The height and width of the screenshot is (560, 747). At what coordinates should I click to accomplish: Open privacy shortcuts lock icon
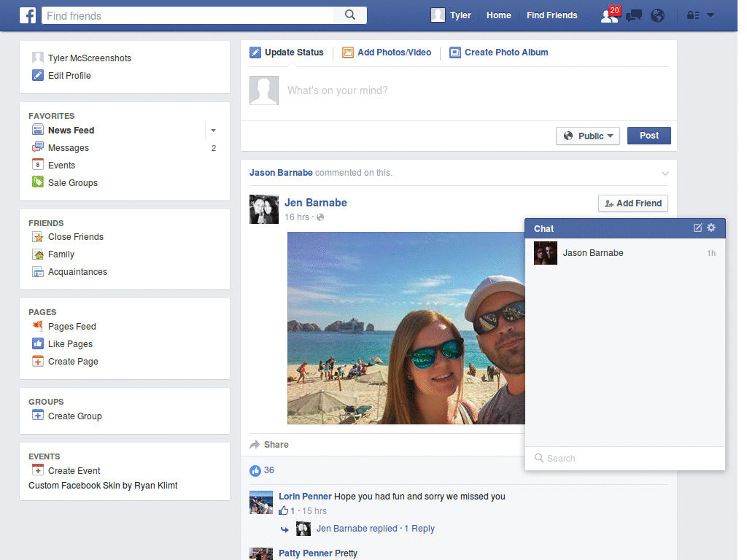[693, 15]
